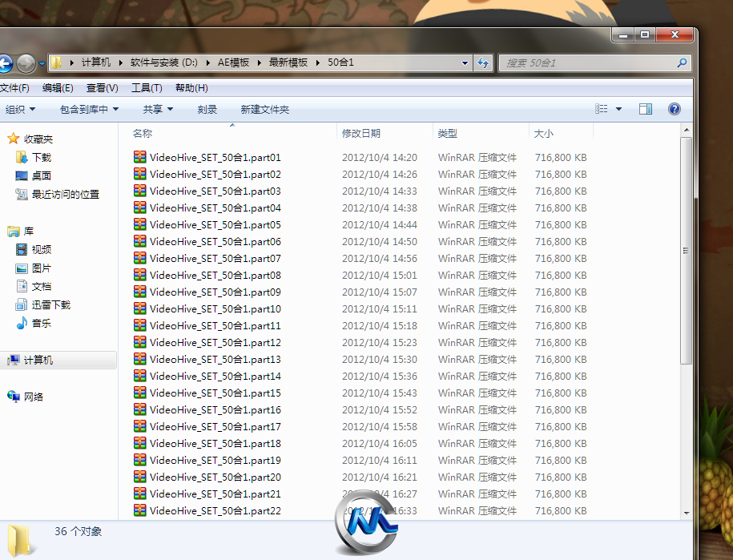Open the 工具(T) menu
The image size is (733, 560).
click(x=147, y=88)
